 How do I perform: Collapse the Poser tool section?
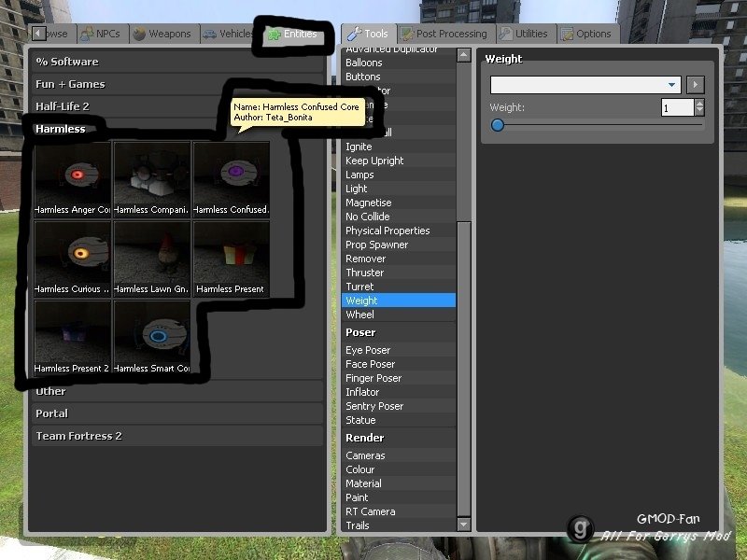pos(399,332)
